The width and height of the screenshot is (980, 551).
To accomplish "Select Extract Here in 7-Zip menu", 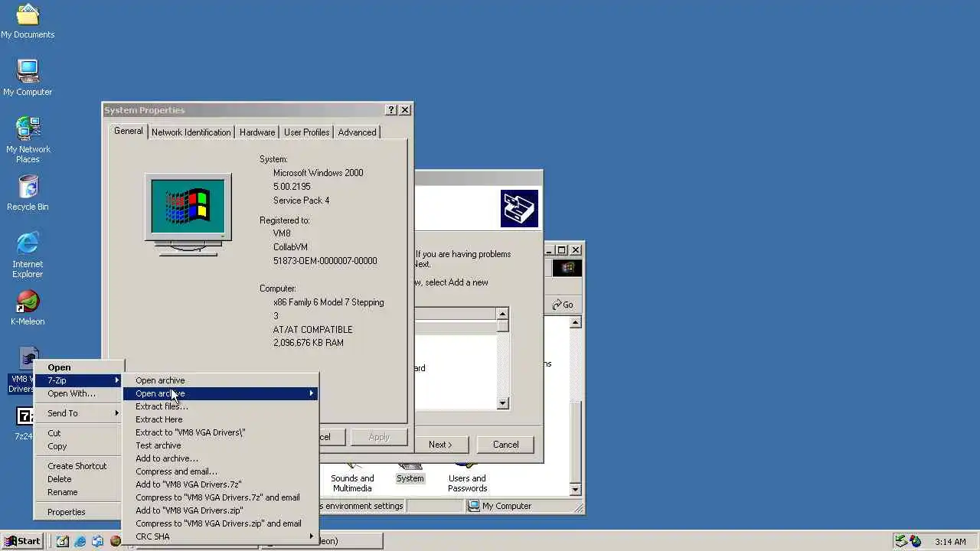I will point(220,419).
